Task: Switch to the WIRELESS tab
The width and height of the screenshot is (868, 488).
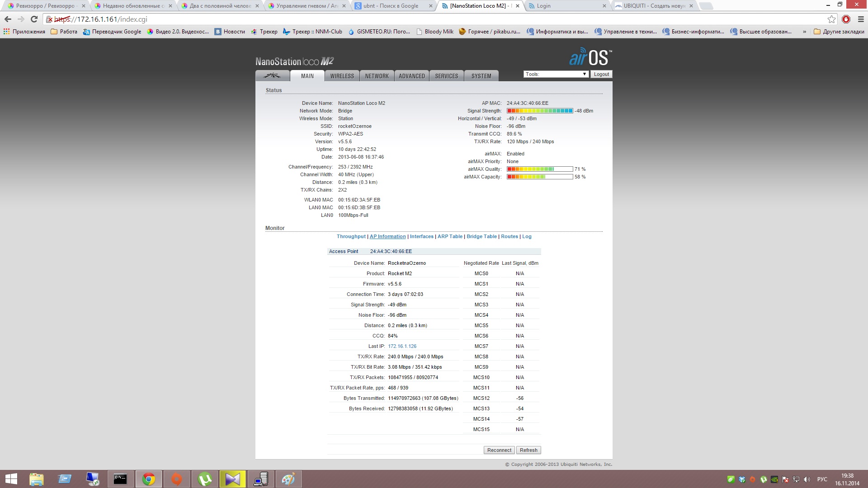Action: tap(342, 76)
